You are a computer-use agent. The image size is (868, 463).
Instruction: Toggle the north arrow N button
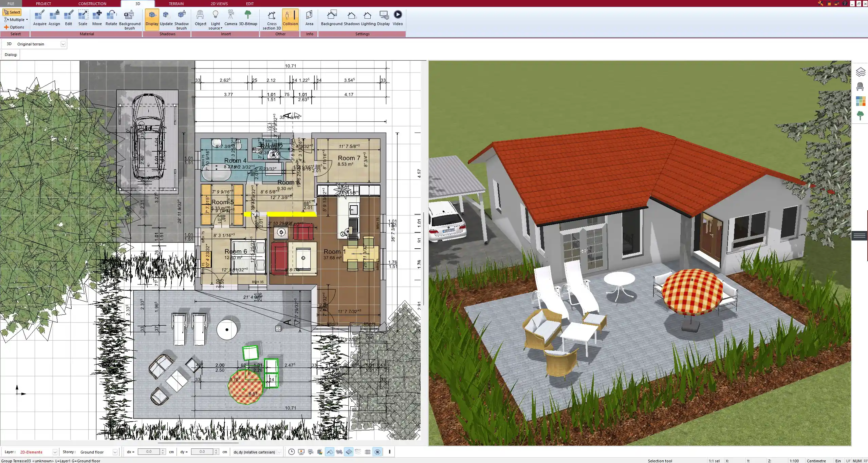[x=377, y=452]
